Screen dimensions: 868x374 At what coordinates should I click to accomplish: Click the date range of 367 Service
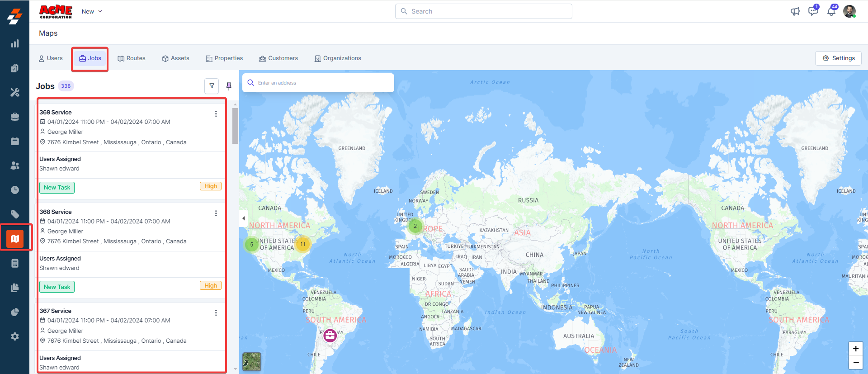[x=108, y=321]
